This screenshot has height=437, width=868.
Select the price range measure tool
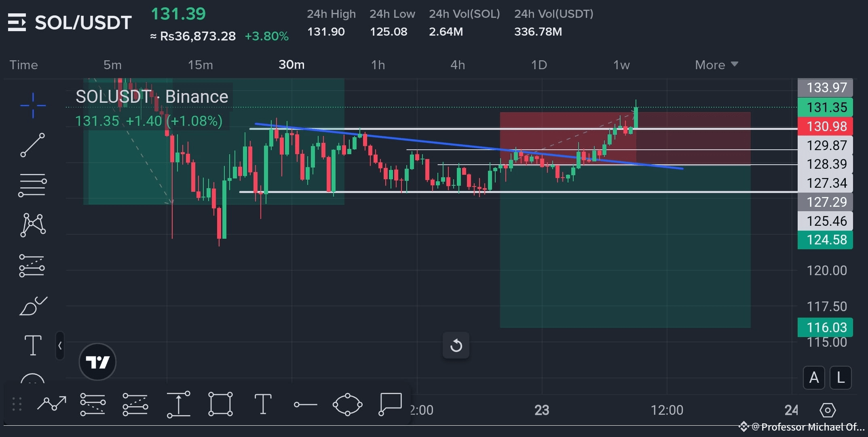tap(178, 404)
